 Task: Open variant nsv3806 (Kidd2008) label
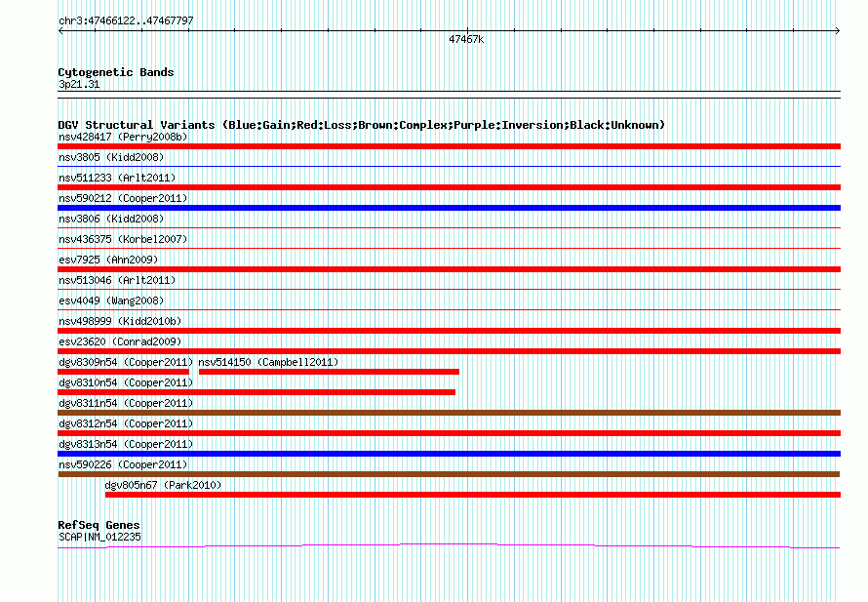[x=111, y=219]
